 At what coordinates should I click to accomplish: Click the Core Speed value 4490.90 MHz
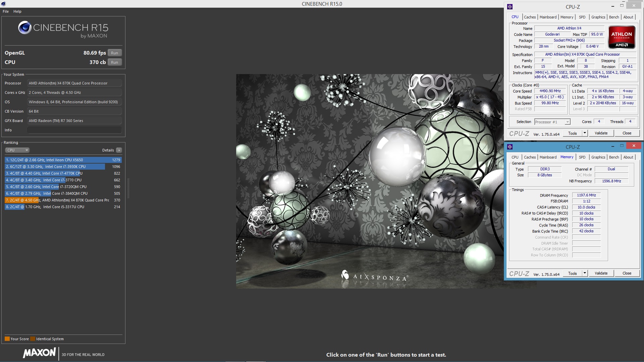(x=550, y=91)
